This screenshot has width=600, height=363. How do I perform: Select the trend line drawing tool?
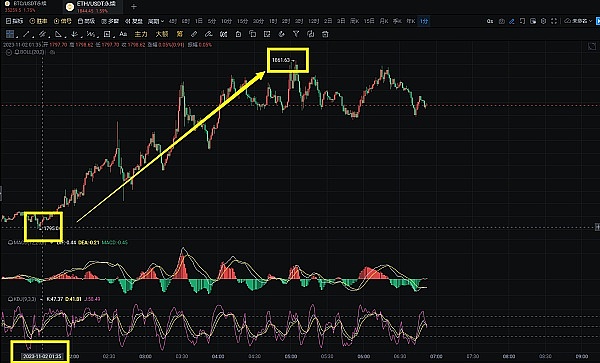tap(26, 34)
